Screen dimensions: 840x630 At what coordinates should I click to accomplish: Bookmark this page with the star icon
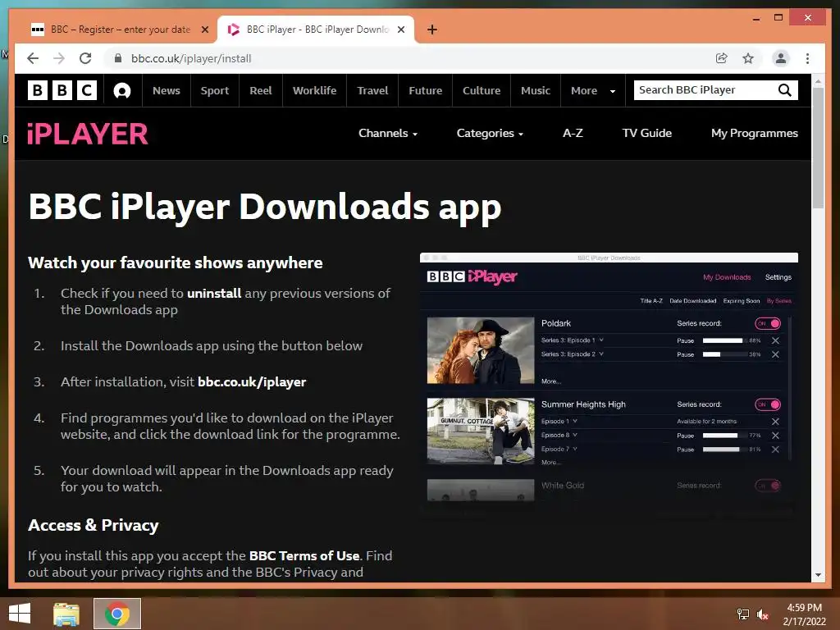coord(748,58)
